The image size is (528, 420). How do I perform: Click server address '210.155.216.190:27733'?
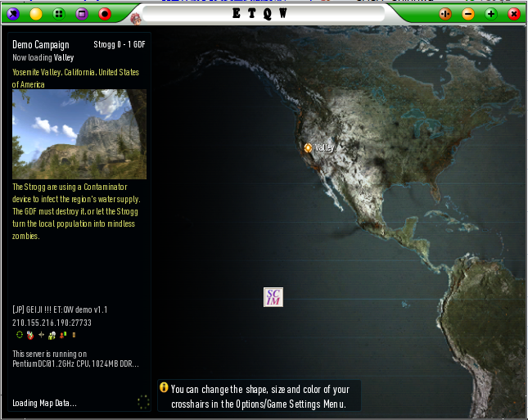pyautogui.click(x=52, y=323)
